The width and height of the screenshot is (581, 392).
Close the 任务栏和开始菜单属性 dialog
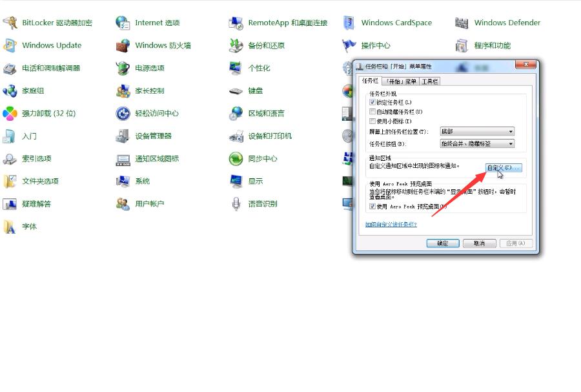click(525, 65)
